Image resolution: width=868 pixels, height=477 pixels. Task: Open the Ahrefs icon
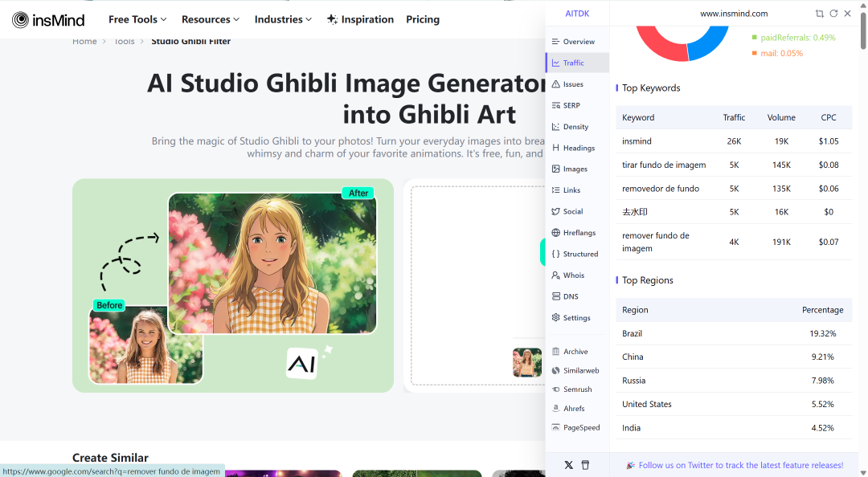pos(556,409)
